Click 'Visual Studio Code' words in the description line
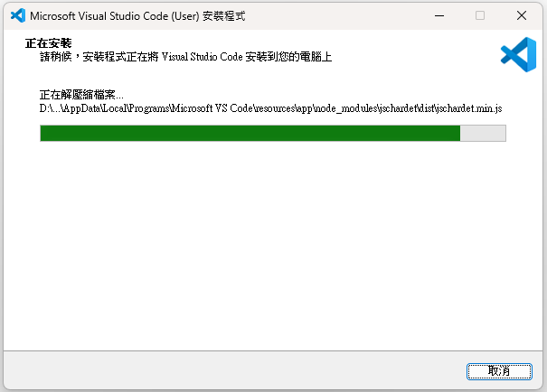Image resolution: width=547 pixels, height=392 pixels. point(203,56)
